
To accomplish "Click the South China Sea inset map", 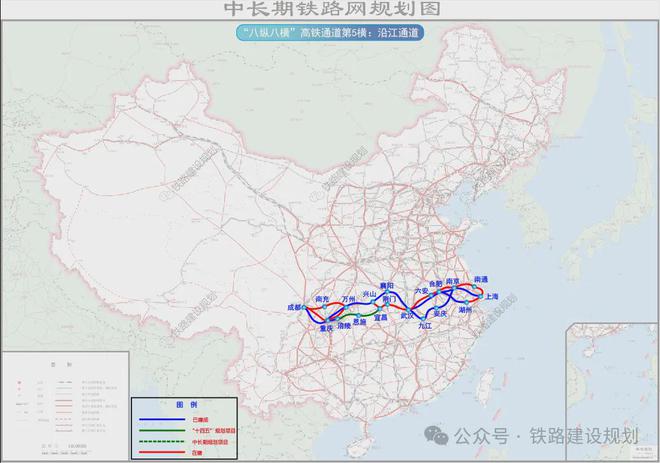I will [611, 391].
